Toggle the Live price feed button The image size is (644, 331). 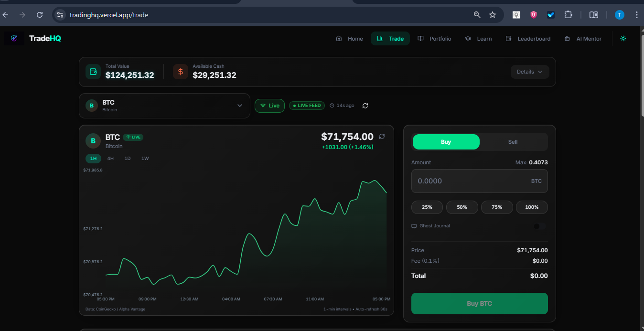tap(269, 106)
